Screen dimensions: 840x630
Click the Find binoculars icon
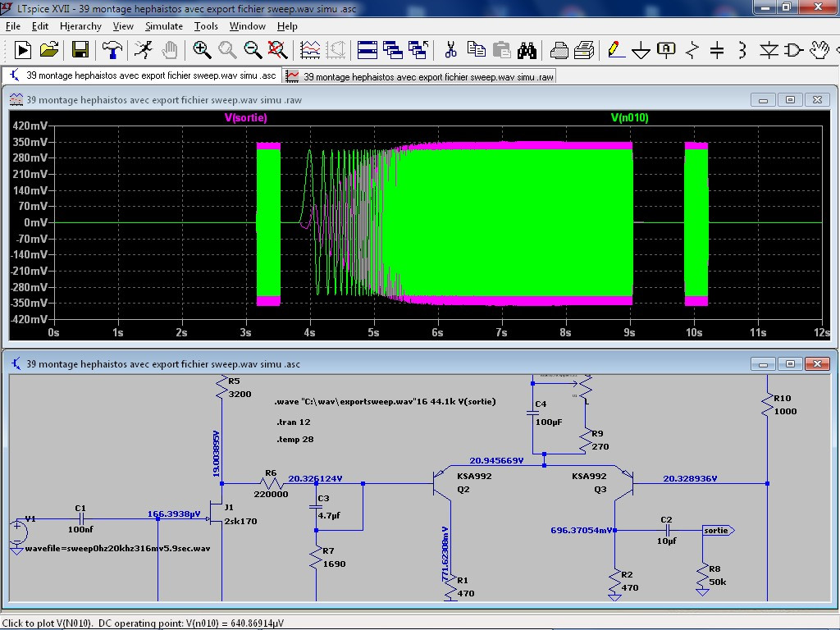(x=527, y=50)
